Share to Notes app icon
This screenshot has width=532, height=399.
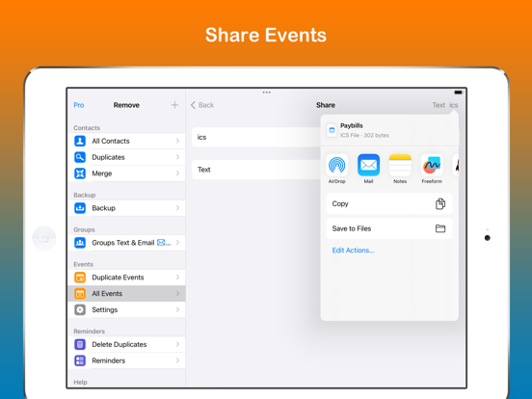pos(400,165)
